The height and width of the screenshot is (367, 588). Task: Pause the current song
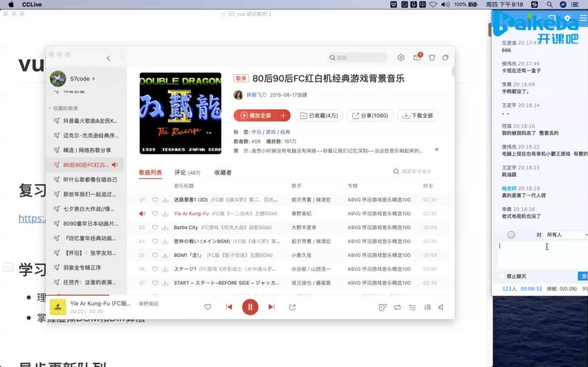250,307
